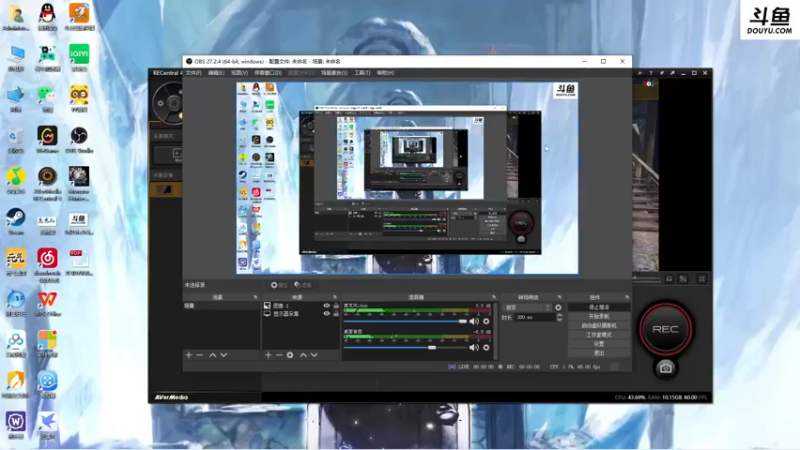Image resolution: width=800 pixels, height=450 pixels.
Task: Click Start Virtual Camera button
Action: (x=599, y=326)
